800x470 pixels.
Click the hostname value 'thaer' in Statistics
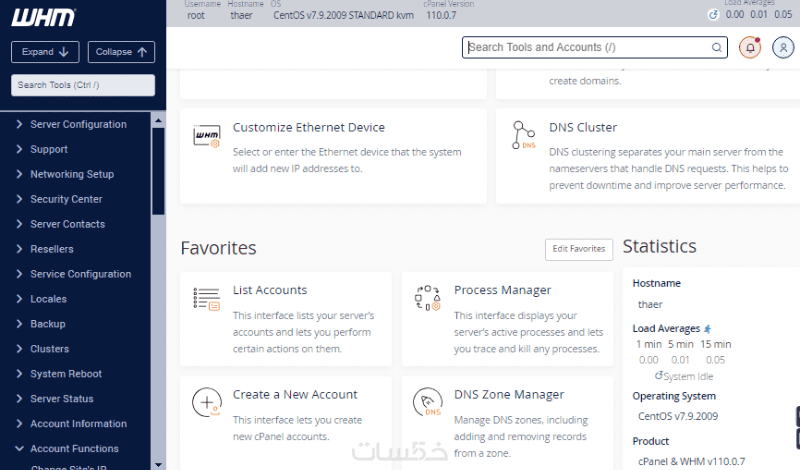pyautogui.click(x=650, y=305)
